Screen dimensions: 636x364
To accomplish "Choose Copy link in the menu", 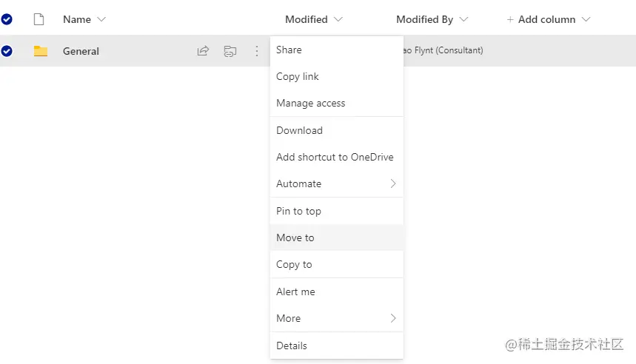I will (x=298, y=76).
